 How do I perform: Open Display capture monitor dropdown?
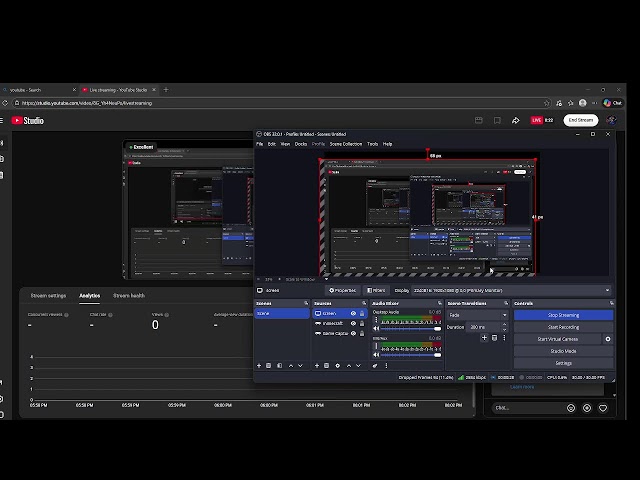(x=512, y=291)
